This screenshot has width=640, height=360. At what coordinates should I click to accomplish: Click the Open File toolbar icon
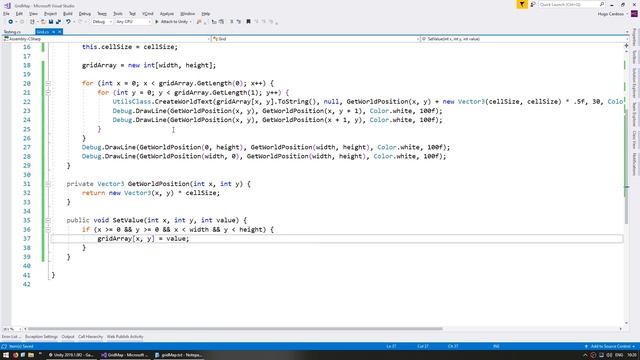43,22
